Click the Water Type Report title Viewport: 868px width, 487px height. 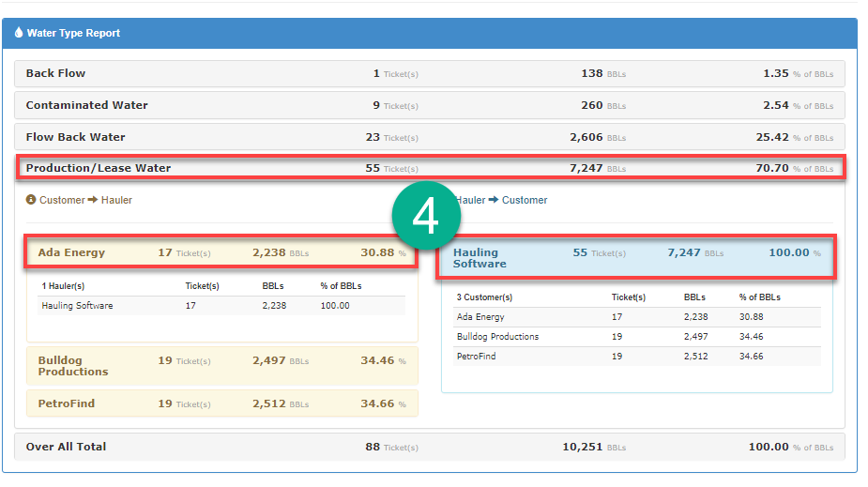point(73,33)
